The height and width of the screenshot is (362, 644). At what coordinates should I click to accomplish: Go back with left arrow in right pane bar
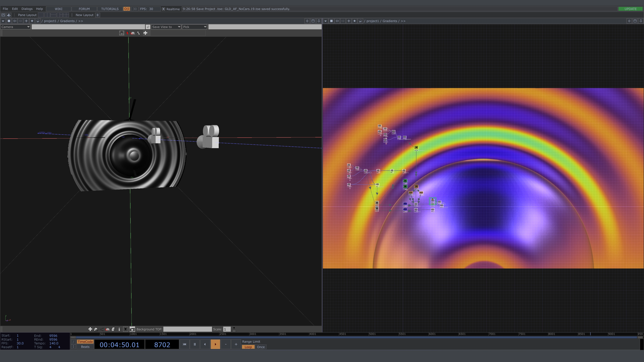tap(337, 21)
